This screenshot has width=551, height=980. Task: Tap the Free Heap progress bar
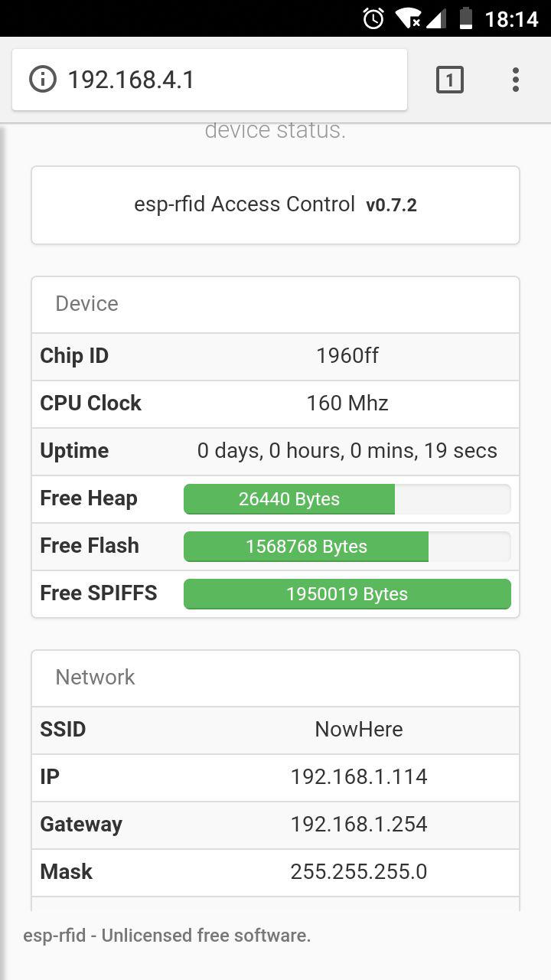[289, 498]
